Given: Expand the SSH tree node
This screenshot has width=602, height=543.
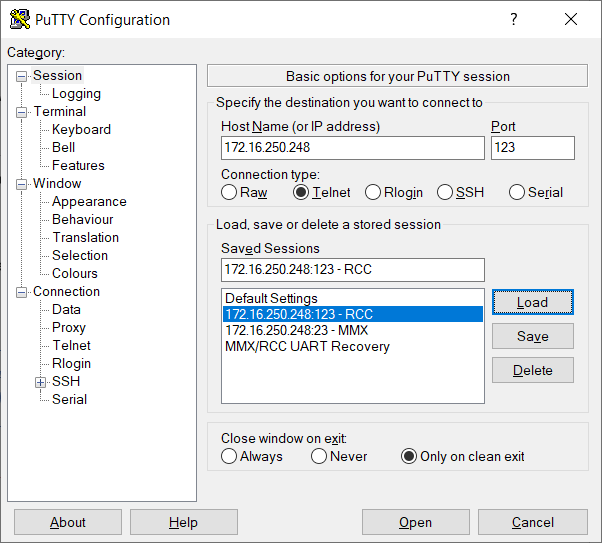Looking at the screenshot, I should coord(41,381).
